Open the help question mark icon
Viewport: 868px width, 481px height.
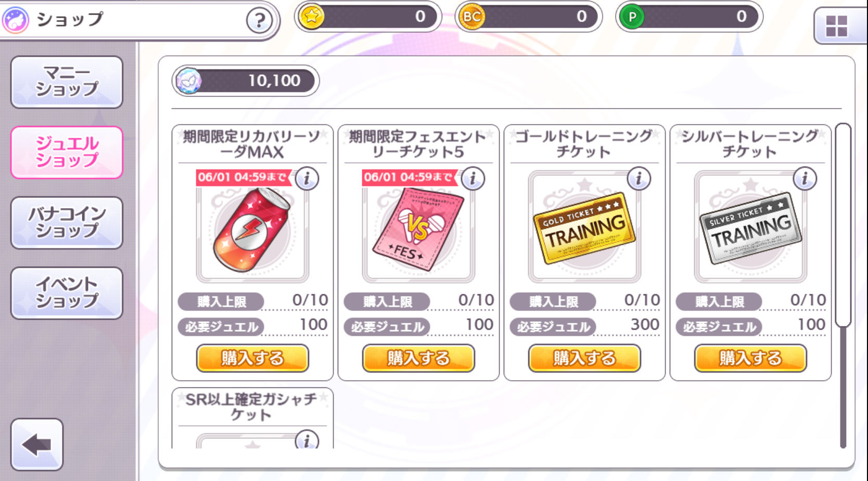[259, 21]
